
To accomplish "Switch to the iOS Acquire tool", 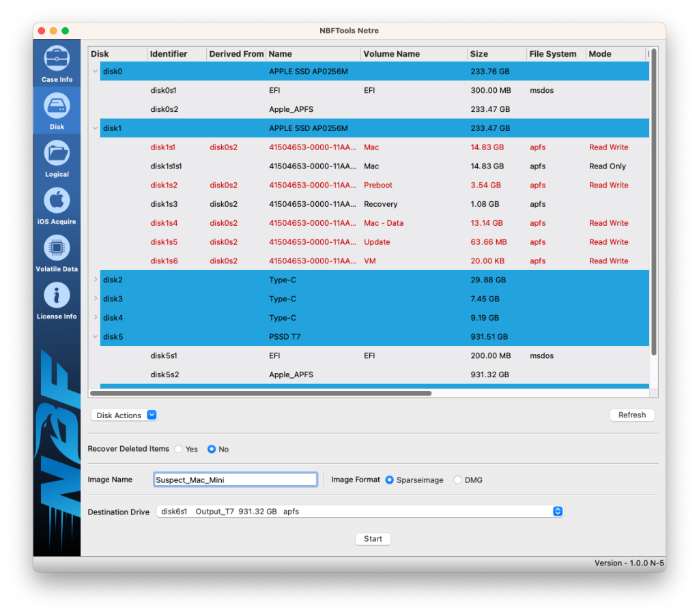I will coord(57,206).
